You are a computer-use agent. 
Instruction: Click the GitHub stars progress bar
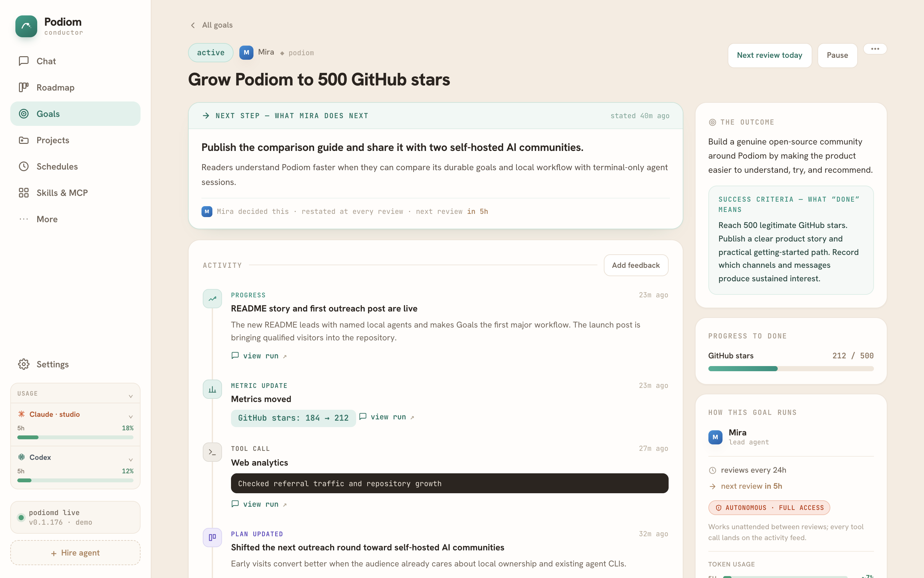click(x=791, y=369)
